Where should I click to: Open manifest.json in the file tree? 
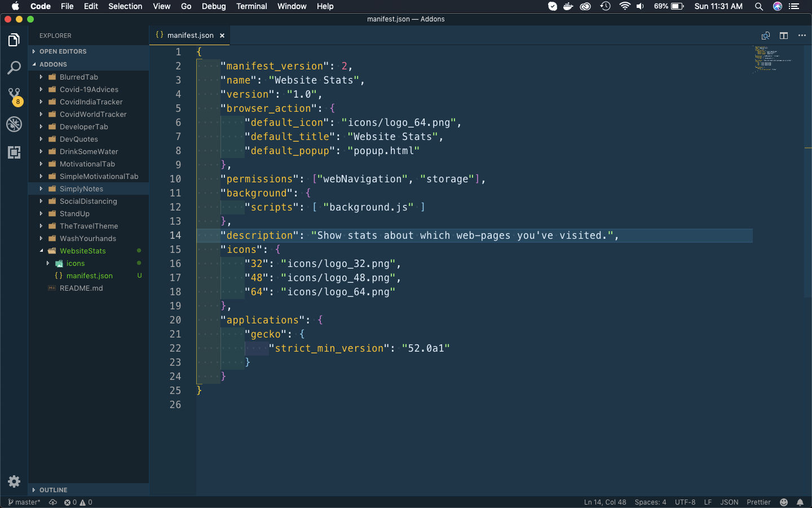pyautogui.click(x=89, y=275)
